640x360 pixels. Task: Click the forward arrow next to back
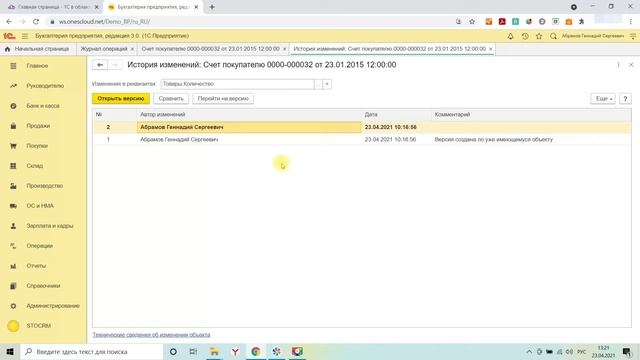(x=115, y=65)
